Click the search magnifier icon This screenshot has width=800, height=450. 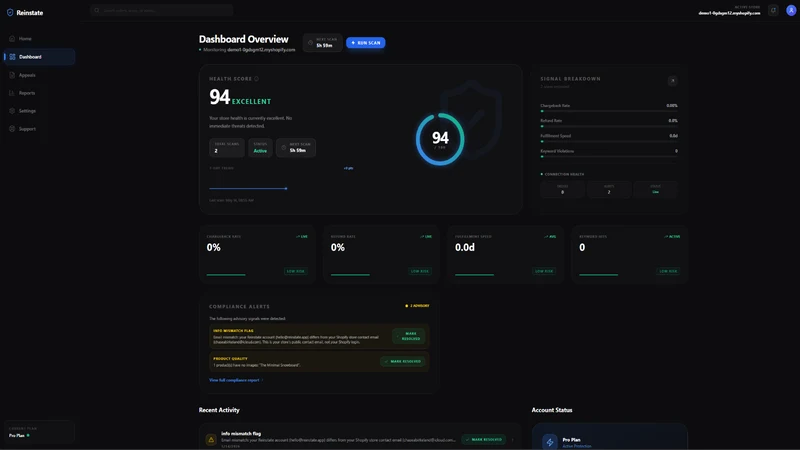click(96, 10)
